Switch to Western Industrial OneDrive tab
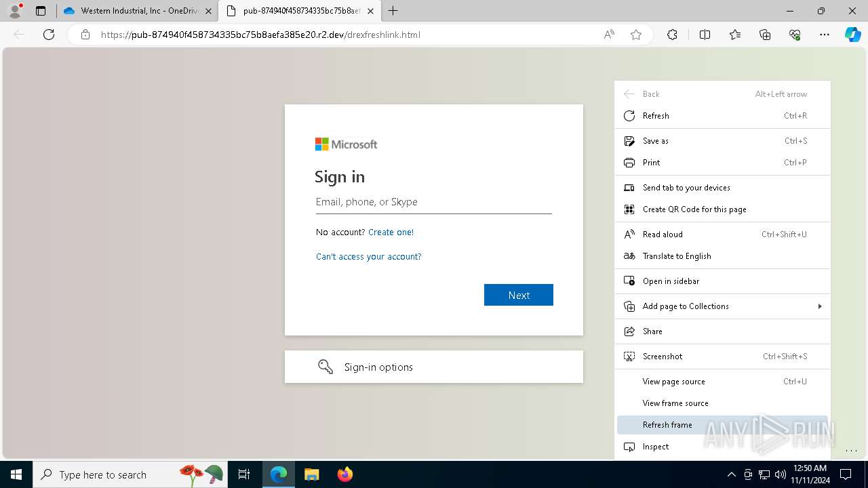 (137, 11)
